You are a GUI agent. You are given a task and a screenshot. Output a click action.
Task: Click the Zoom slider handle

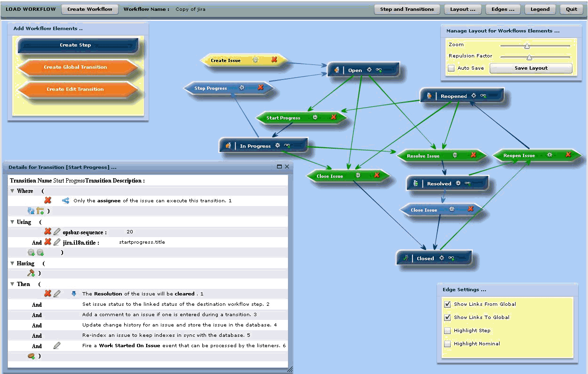527,46
